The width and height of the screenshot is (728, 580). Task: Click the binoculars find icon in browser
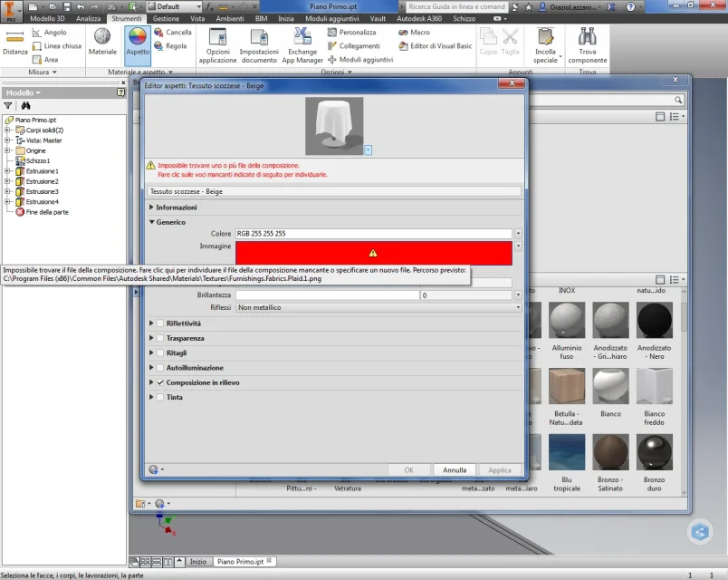click(x=25, y=106)
